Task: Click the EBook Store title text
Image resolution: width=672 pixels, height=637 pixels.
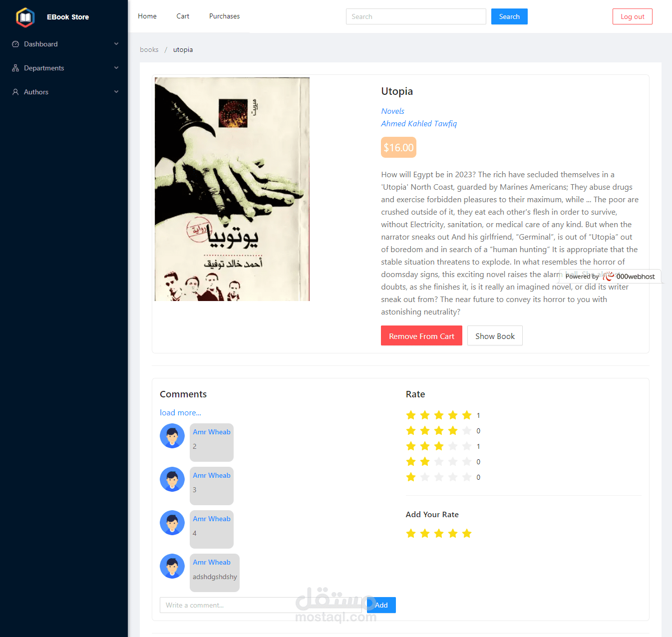Action: click(68, 17)
